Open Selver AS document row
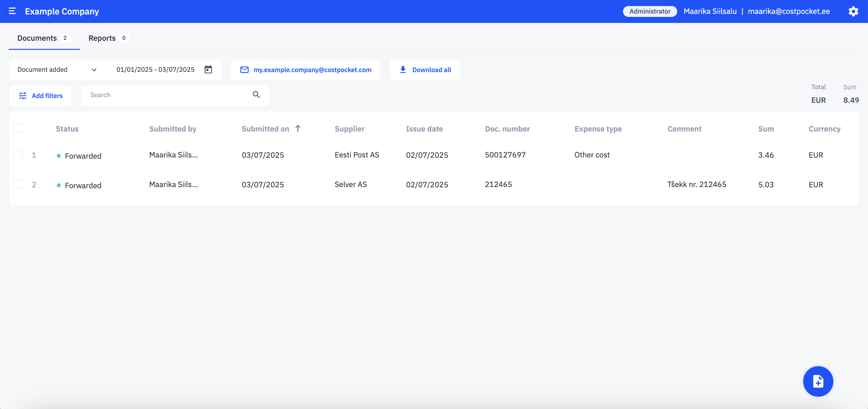868x409 pixels. [434, 184]
